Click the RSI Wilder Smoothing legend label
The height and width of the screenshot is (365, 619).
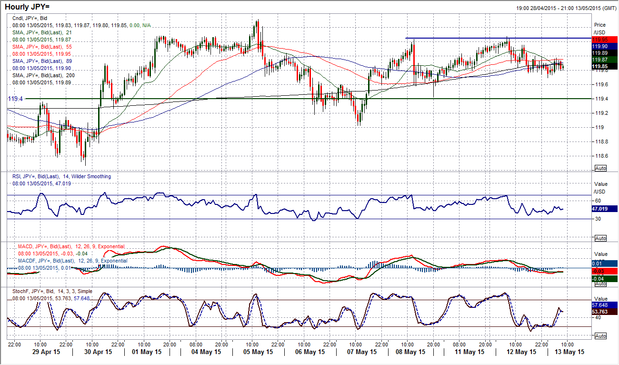point(61,176)
